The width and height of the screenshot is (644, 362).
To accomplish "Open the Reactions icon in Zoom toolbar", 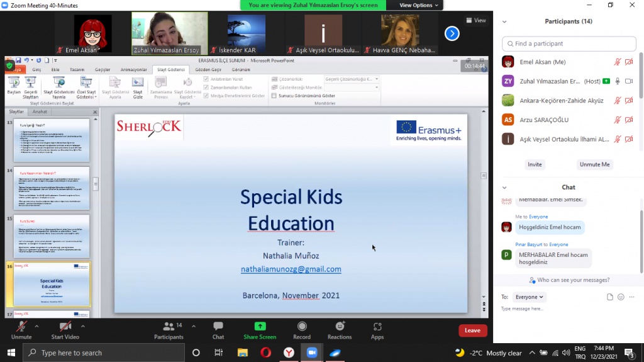I will pyautogui.click(x=340, y=327).
